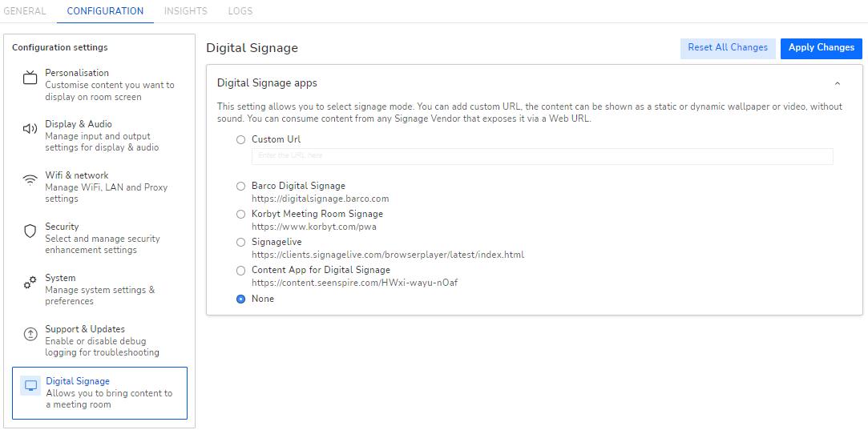Click the clients.signagelive.com URL text

[388, 255]
